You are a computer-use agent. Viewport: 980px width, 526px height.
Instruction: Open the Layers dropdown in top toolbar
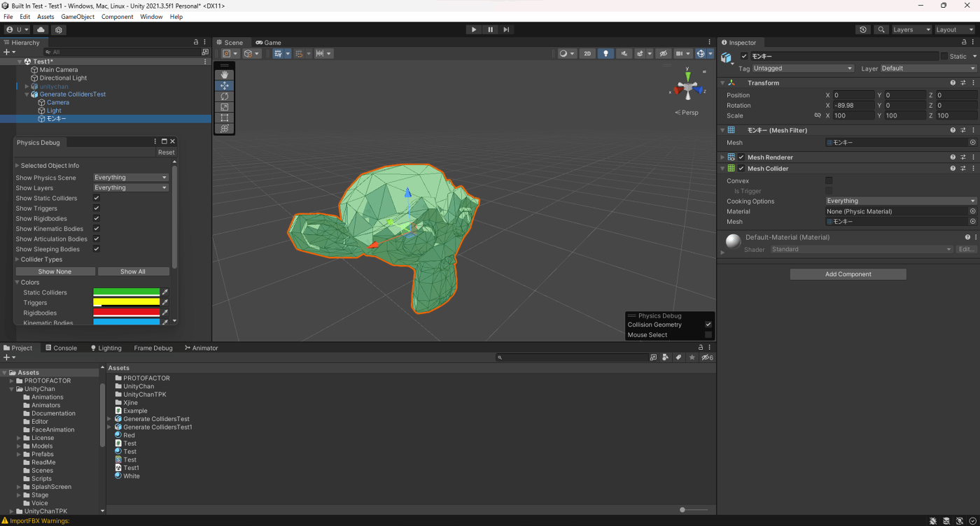point(911,30)
